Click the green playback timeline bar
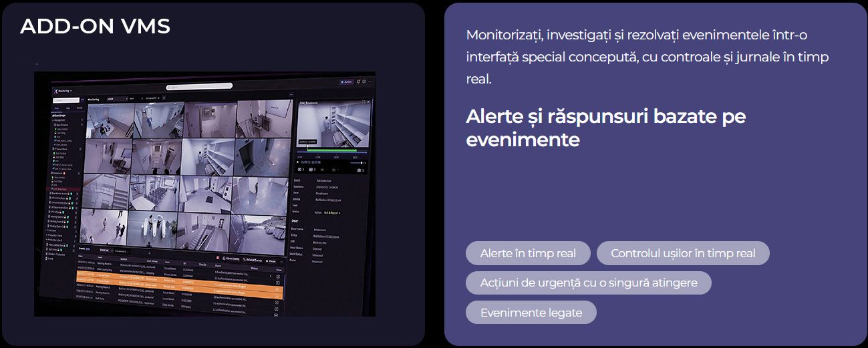Image resolution: width=868 pixels, height=348 pixels. pyautogui.click(x=332, y=150)
